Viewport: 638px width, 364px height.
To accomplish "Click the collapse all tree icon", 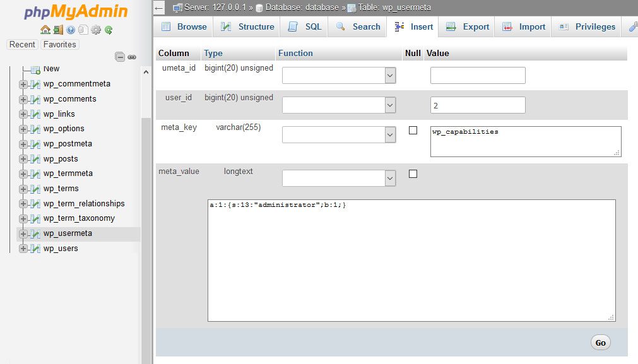I will [x=120, y=57].
